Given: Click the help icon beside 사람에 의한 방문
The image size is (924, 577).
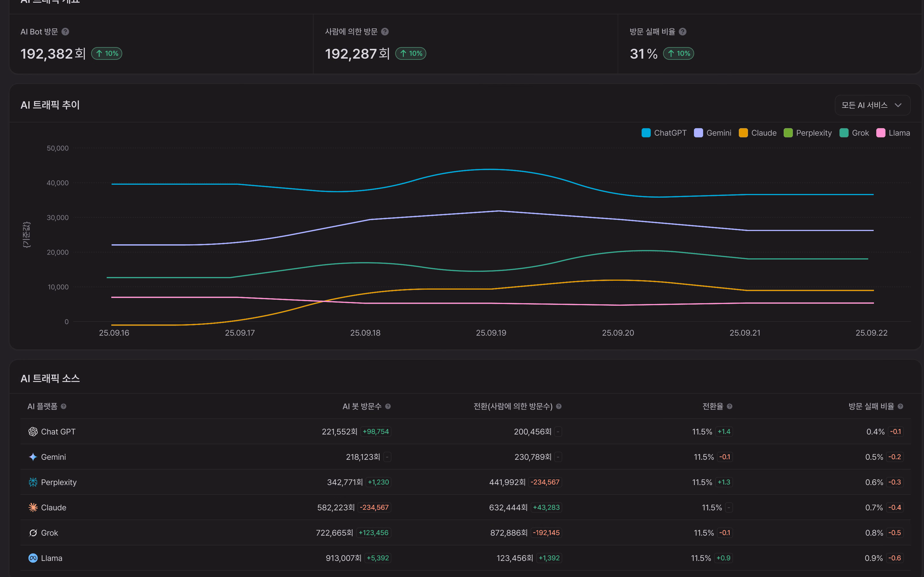Looking at the screenshot, I should point(385,32).
